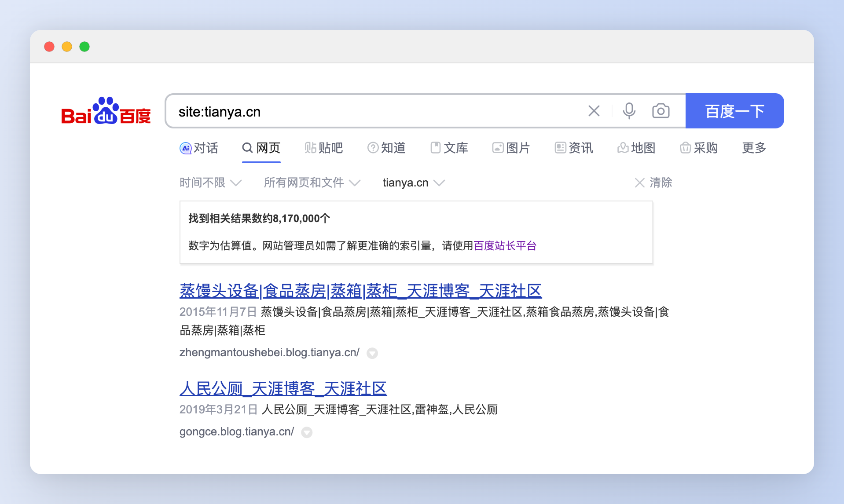Screen dimensions: 844x504
Task: Open the 知道 tab
Action: pos(386,148)
